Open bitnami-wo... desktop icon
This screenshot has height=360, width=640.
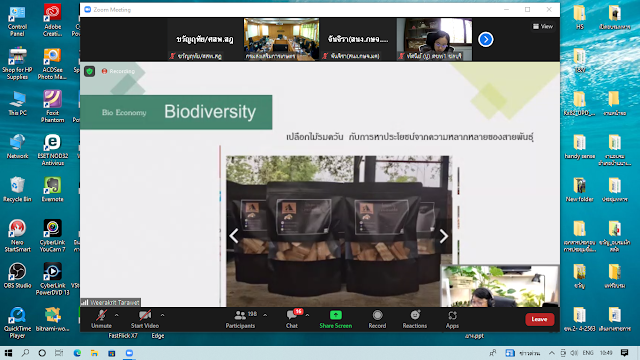click(52, 319)
